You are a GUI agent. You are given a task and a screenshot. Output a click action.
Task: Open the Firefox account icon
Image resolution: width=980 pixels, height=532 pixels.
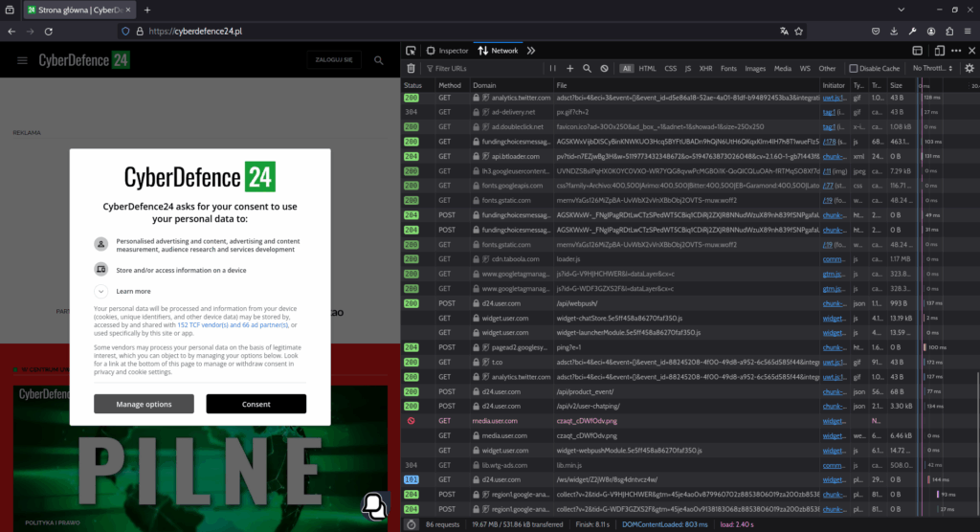[x=931, y=32]
